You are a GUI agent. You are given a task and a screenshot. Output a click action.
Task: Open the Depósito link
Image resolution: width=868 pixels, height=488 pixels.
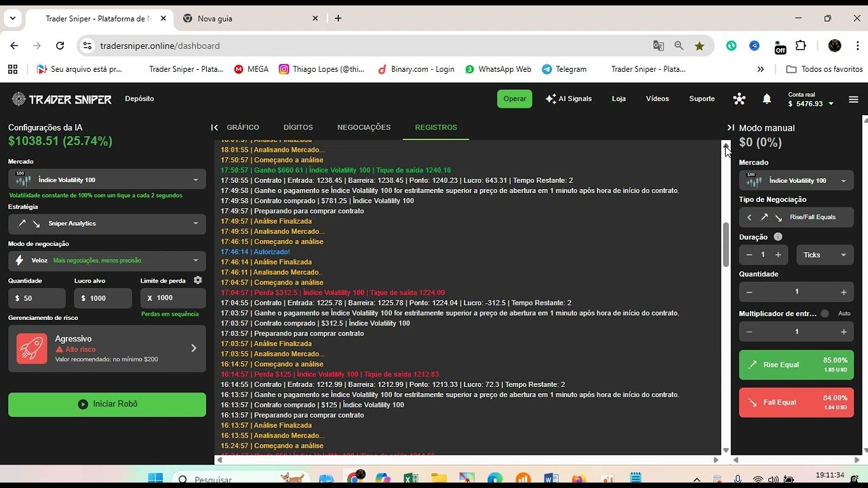point(139,99)
